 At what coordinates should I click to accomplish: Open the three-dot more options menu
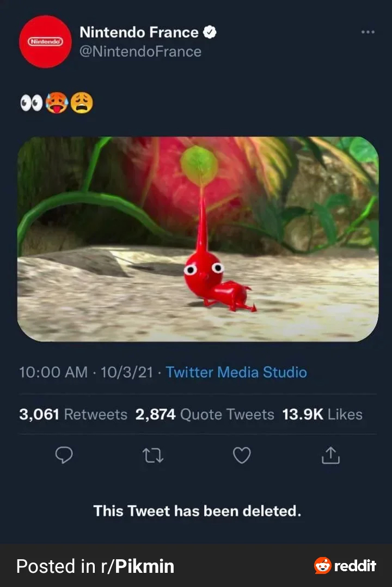coord(367,32)
